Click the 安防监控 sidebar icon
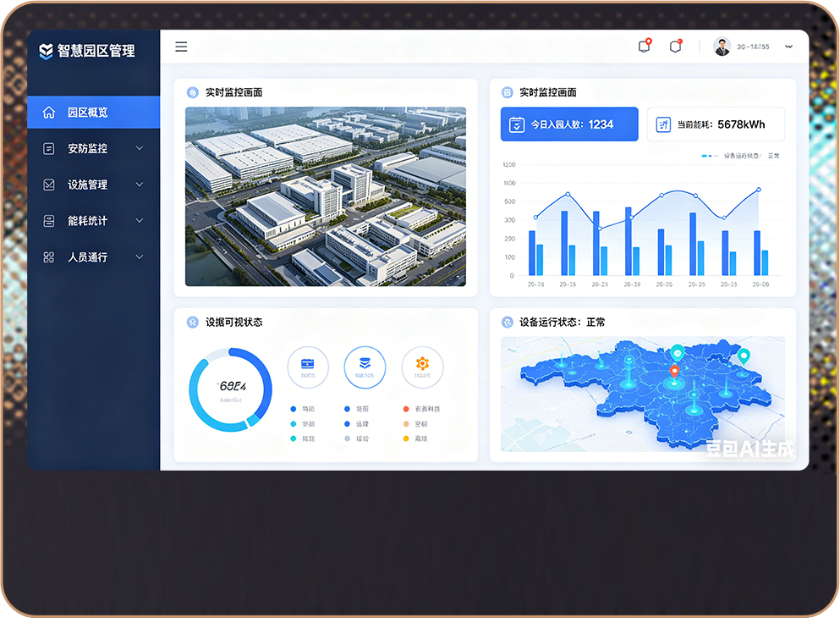The image size is (840, 618). (x=49, y=148)
